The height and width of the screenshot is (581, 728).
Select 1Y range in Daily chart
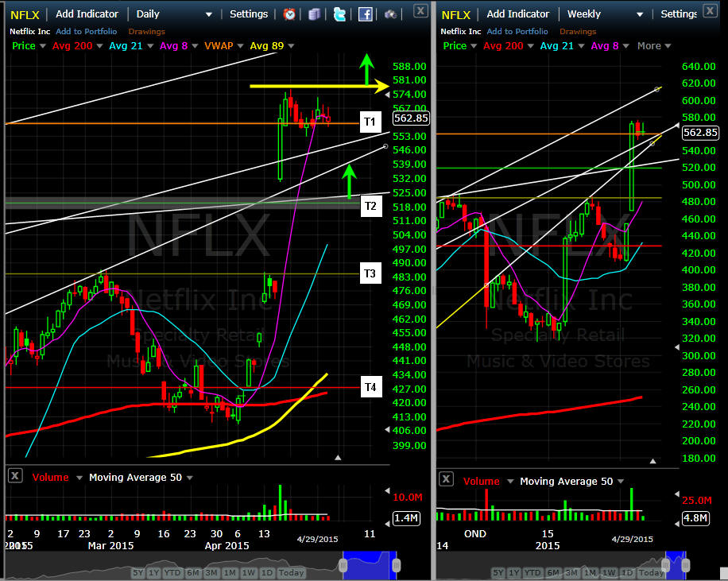[153, 572]
